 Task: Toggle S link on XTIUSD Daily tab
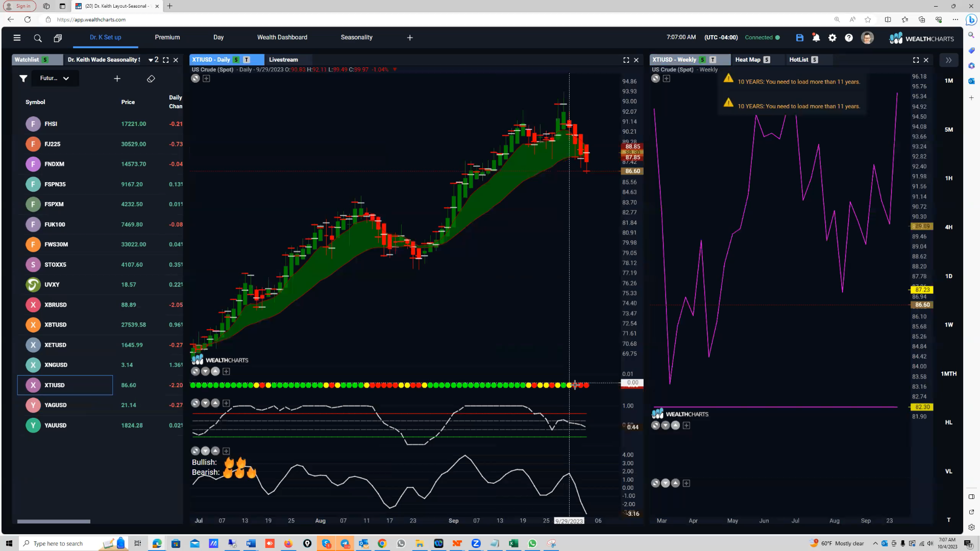236,60
